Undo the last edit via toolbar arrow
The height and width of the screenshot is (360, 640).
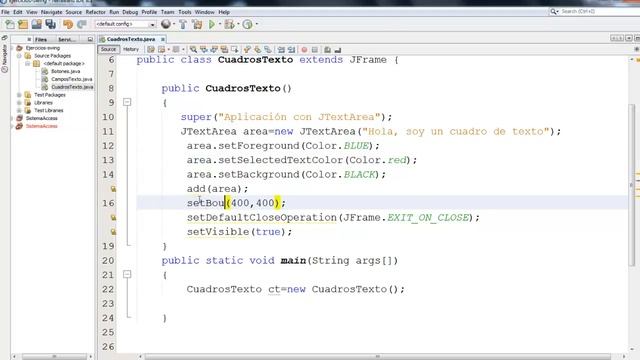[x=68, y=24]
